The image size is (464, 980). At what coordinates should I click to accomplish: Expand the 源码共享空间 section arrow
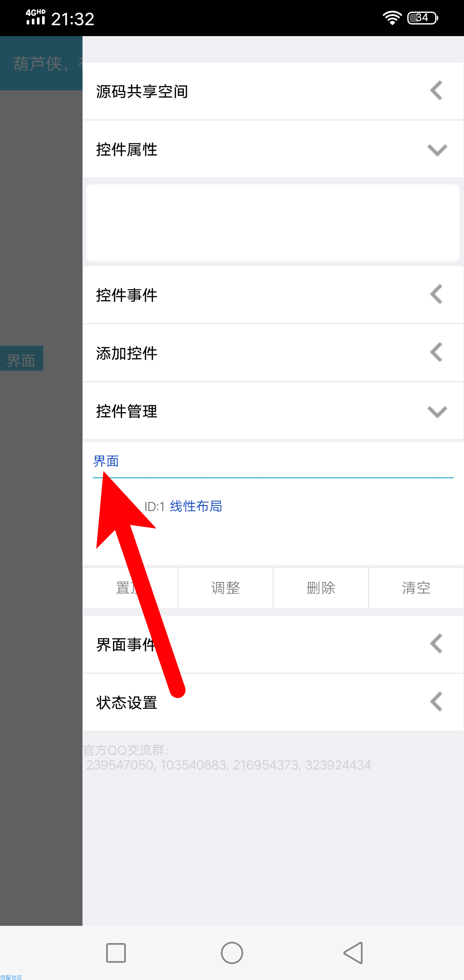pyautogui.click(x=437, y=91)
